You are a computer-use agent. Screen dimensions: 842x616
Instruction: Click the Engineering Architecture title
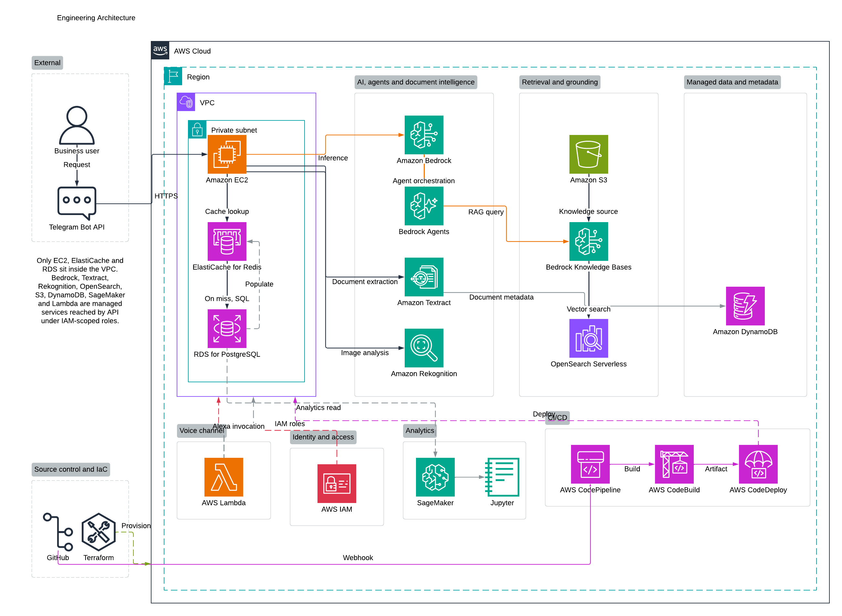(96, 18)
